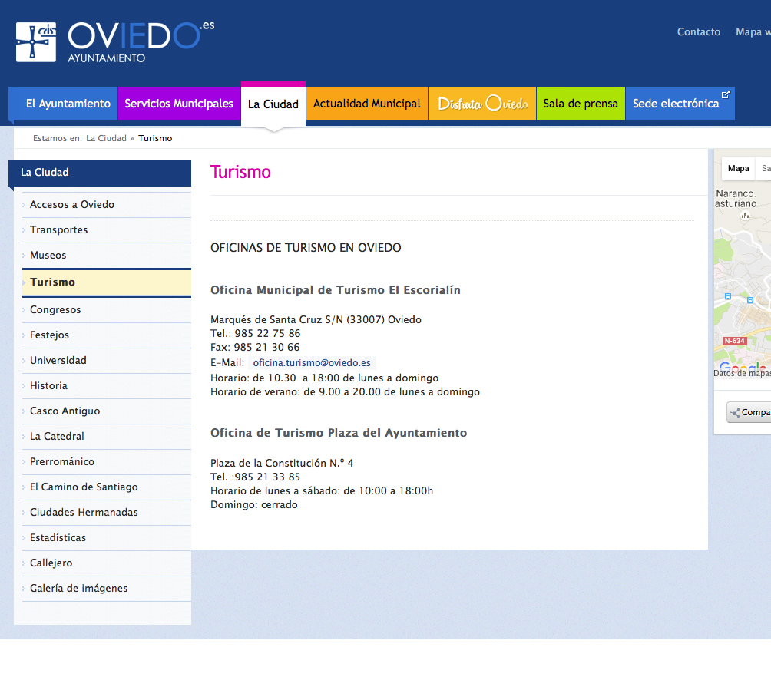The height and width of the screenshot is (700, 771).
Task: Open the Contacto link in header
Action: pyautogui.click(x=698, y=32)
